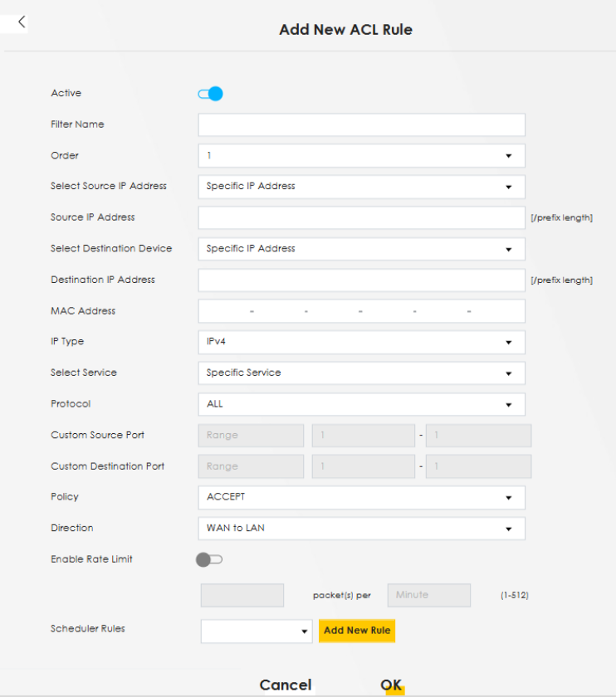Click the back arrow icon
This screenshot has width=616, height=697.
pyautogui.click(x=22, y=22)
